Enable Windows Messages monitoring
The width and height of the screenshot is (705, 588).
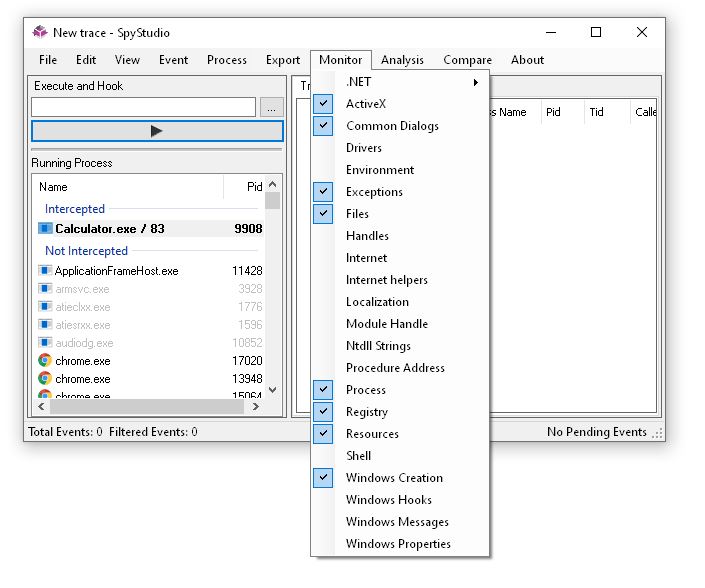[x=397, y=522]
